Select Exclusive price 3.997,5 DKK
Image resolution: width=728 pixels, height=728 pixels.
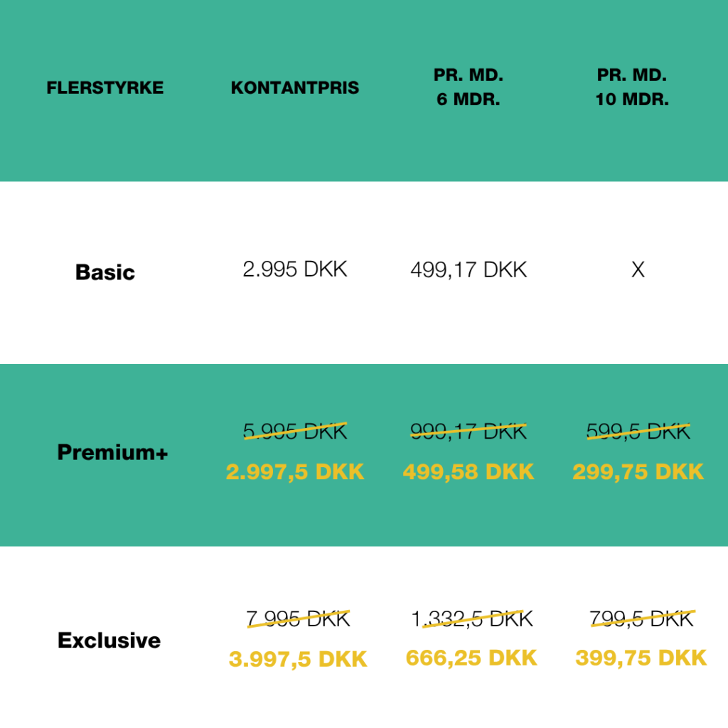pyautogui.click(x=298, y=659)
